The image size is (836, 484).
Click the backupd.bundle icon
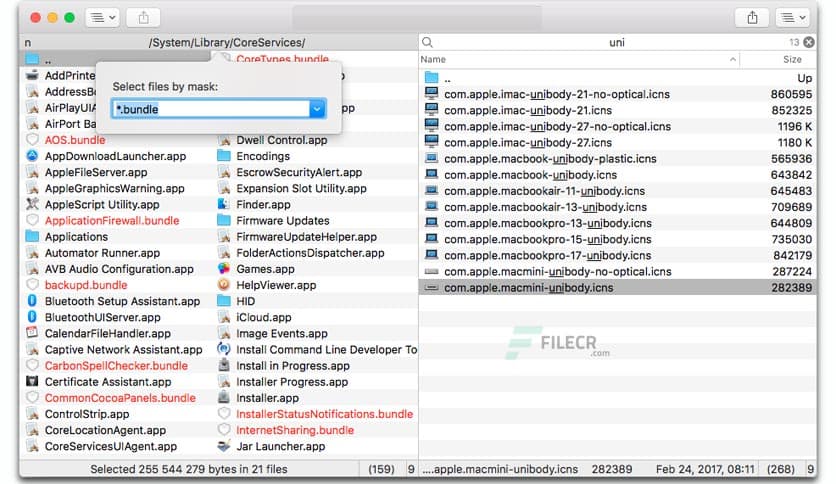tap(33, 285)
